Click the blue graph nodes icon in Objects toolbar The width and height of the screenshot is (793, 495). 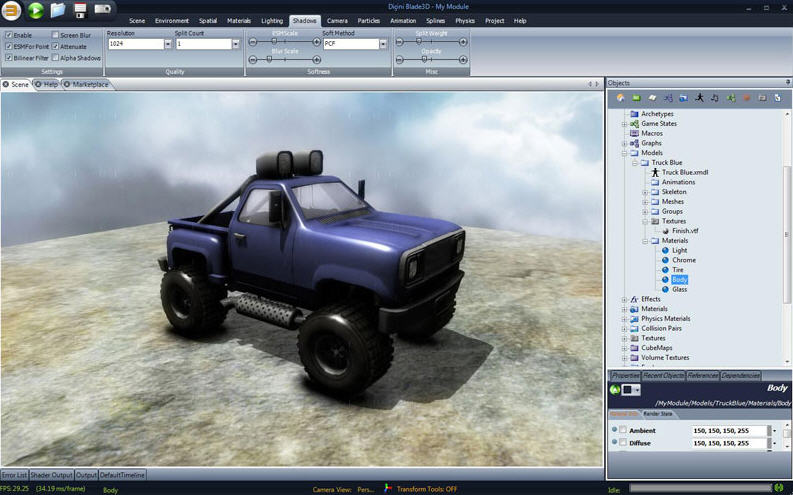click(x=668, y=98)
